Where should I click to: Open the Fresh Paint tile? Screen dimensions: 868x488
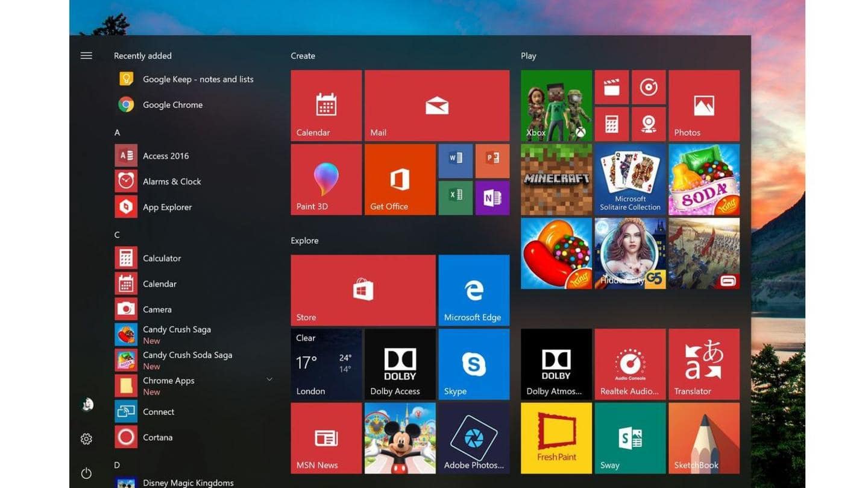556,438
